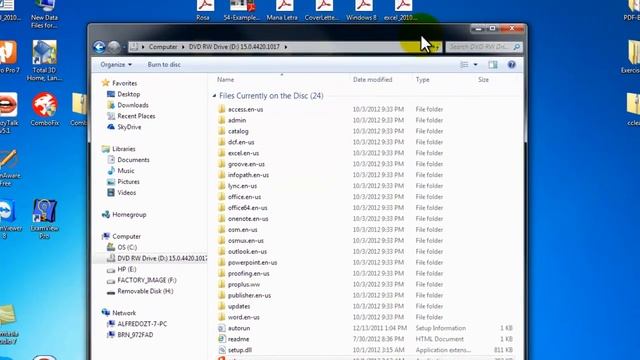This screenshot has width=640, height=360.
Task: Select Network in the navigation pane
Action: click(124, 313)
